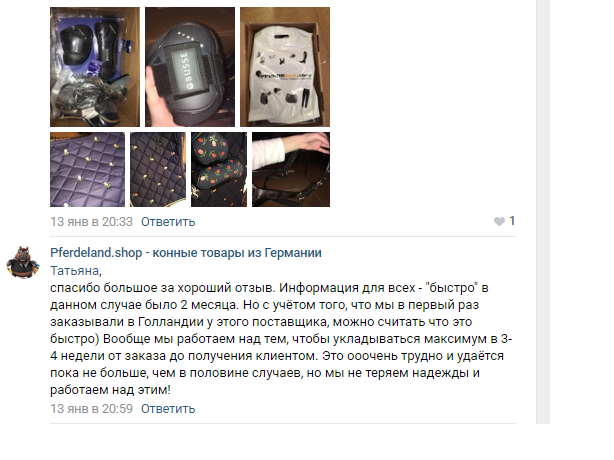The width and height of the screenshot is (614, 460).
Task: View the dark navy quilted pad photo
Action: 158,170
